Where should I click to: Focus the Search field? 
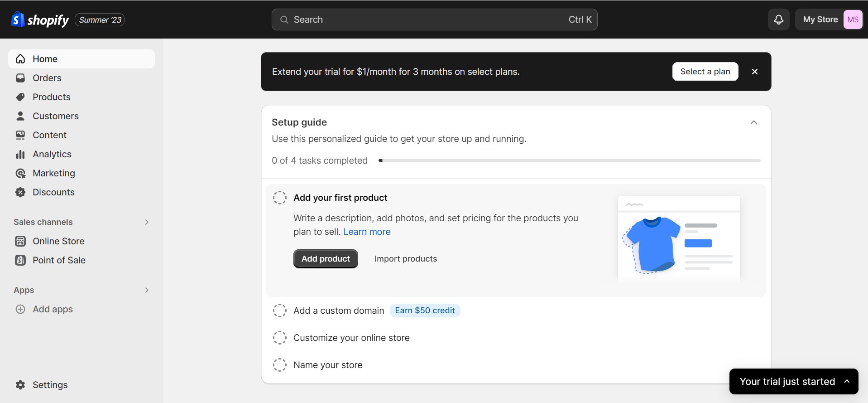(434, 19)
